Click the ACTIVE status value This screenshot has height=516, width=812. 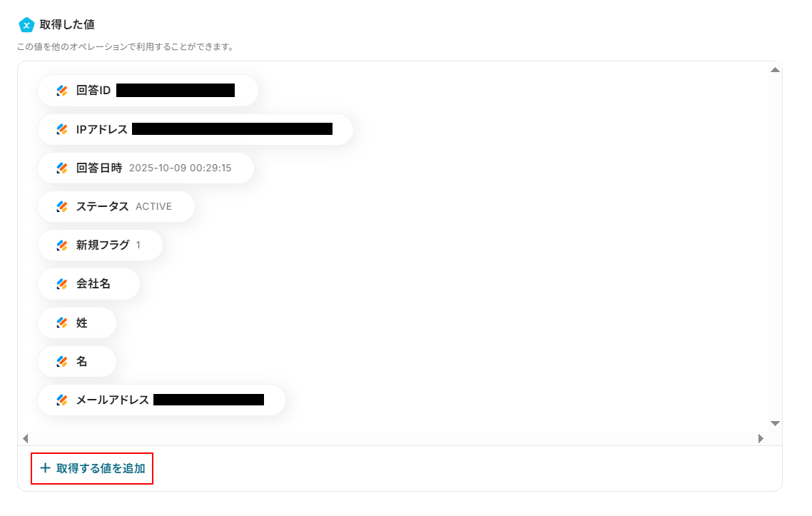click(x=154, y=207)
